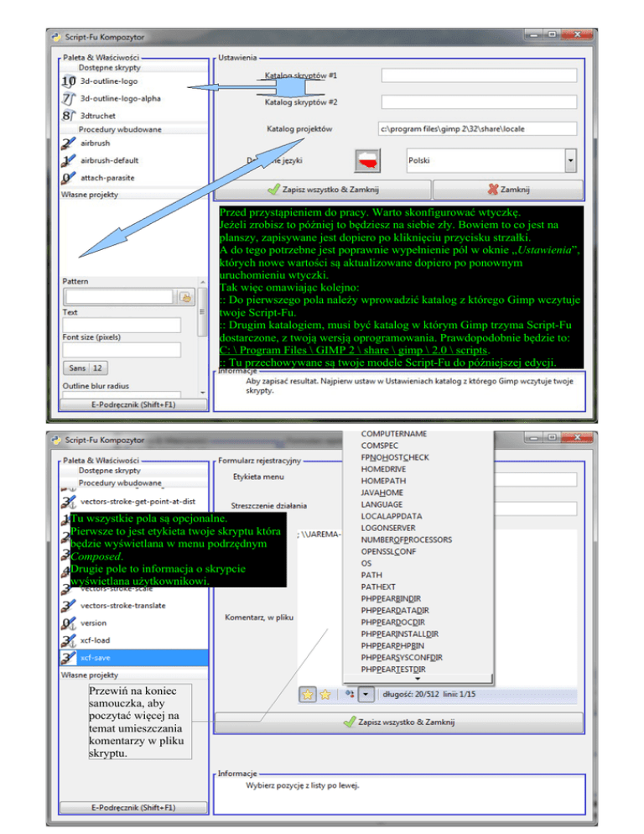Open the Polski language dropdown
The image size is (644, 834).
[x=570, y=159]
